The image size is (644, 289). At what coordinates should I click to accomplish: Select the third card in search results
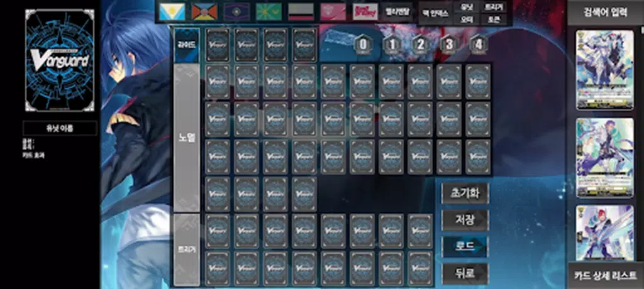(604, 232)
